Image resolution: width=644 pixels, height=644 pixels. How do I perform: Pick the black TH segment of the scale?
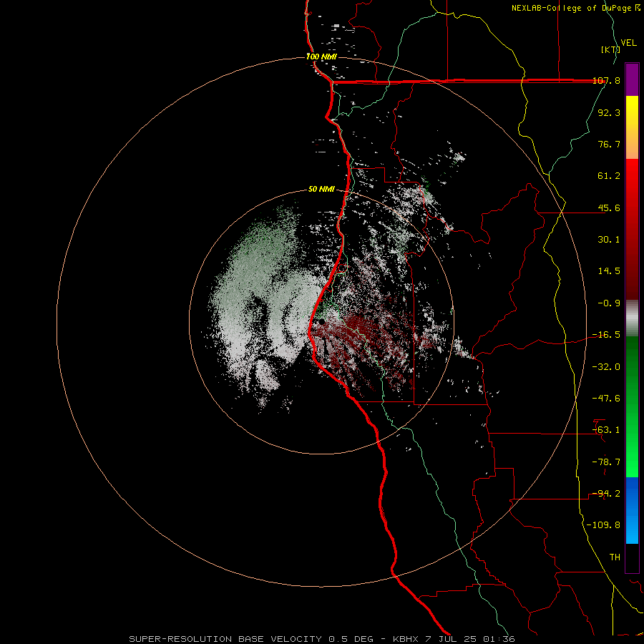click(632, 558)
